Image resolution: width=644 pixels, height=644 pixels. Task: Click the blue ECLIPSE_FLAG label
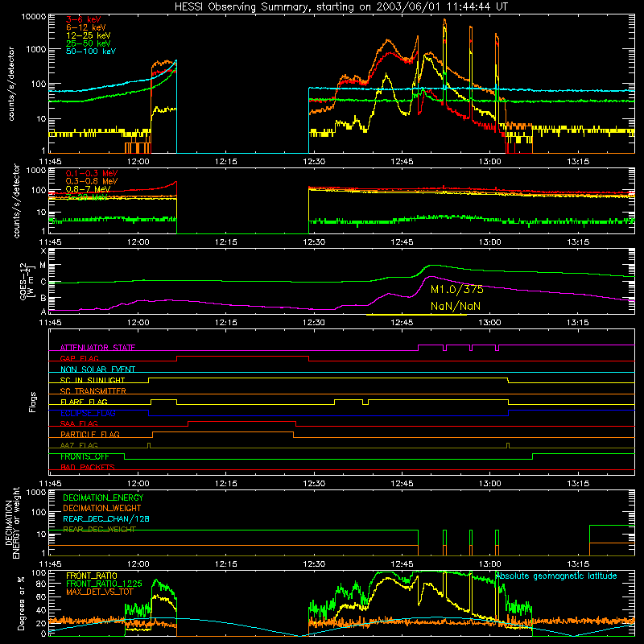(x=88, y=413)
